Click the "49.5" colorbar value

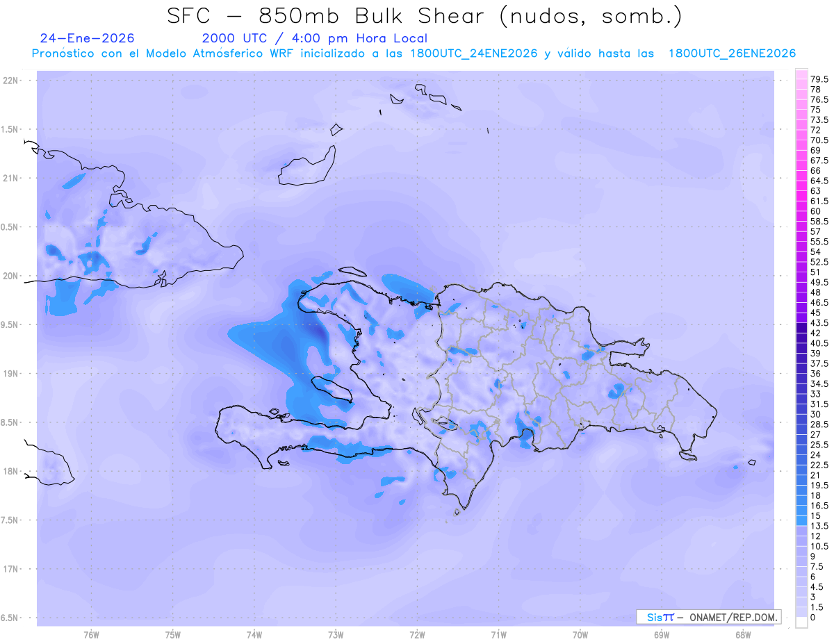819,282
